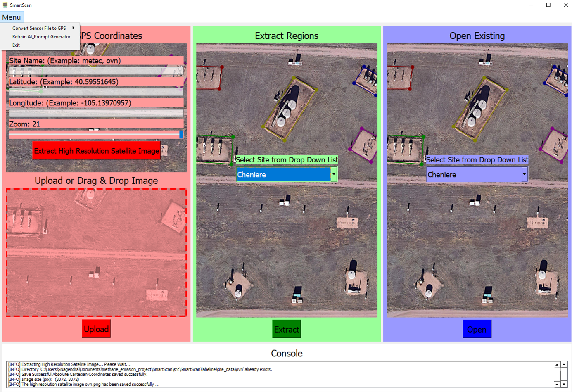Screen dimensions: 572x392
Task: Click the rightmost console scroll-down arrow
Action: click(564, 384)
